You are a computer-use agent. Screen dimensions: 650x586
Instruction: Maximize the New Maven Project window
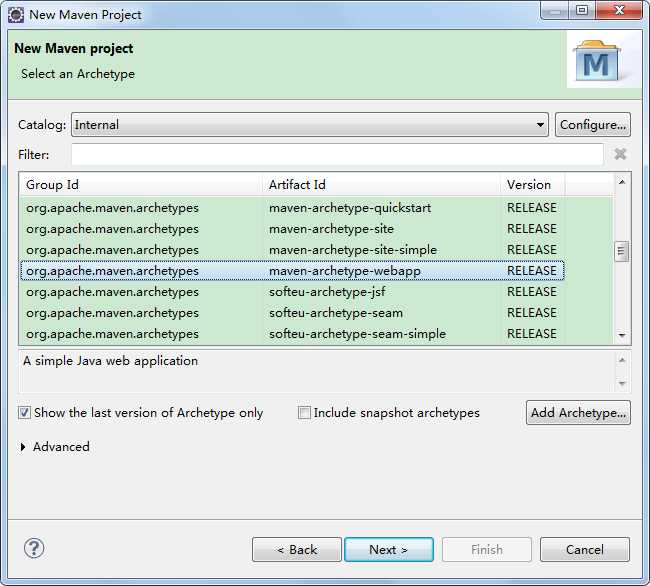(582, 10)
